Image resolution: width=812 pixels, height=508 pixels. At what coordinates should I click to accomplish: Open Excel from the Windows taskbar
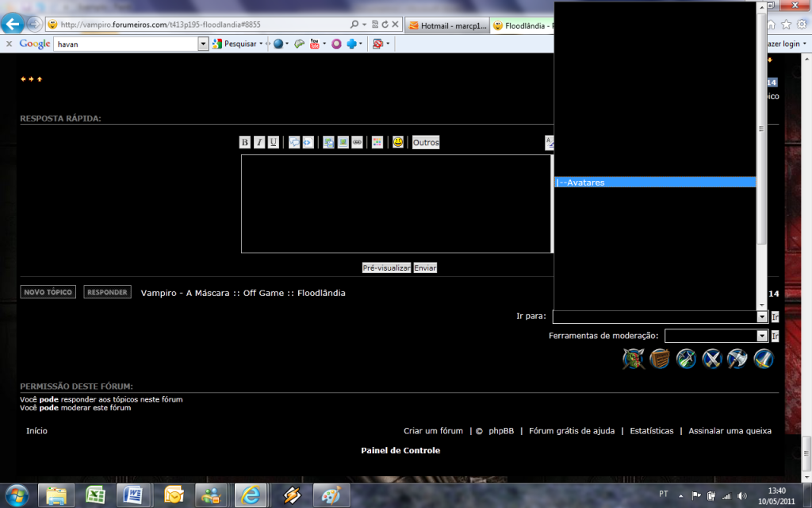[95, 495]
